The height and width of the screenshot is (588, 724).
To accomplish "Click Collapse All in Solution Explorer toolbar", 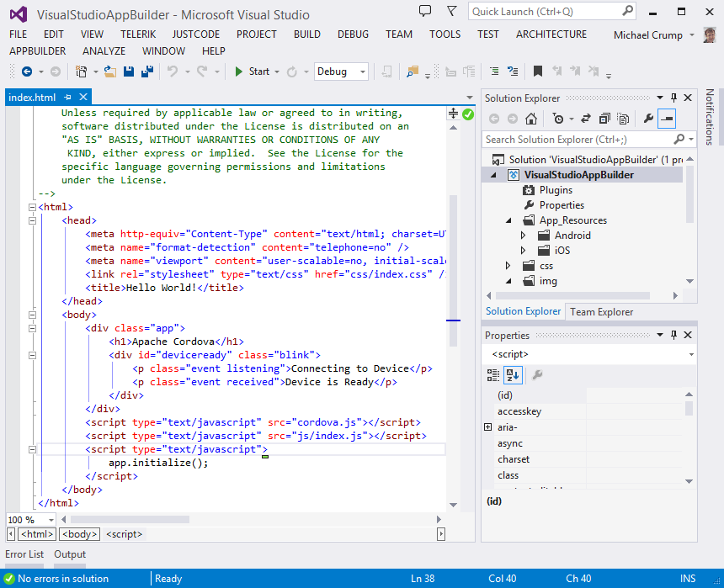I will click(x=603, y=119).
